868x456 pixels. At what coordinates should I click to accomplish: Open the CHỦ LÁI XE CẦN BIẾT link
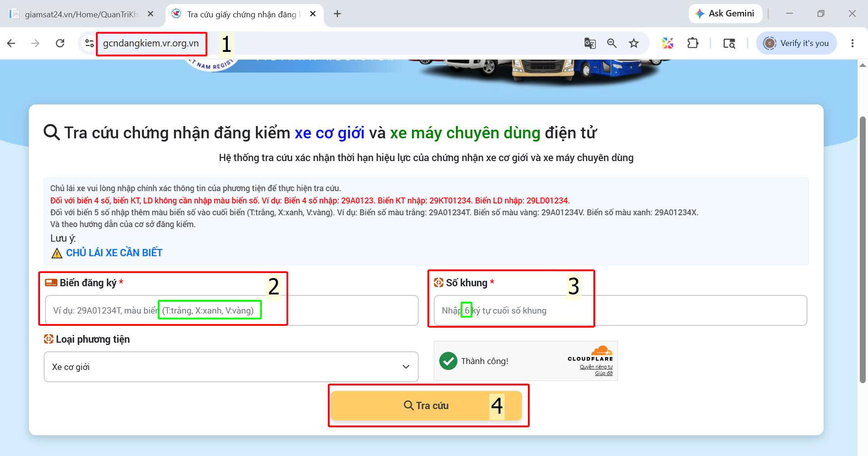114,253
